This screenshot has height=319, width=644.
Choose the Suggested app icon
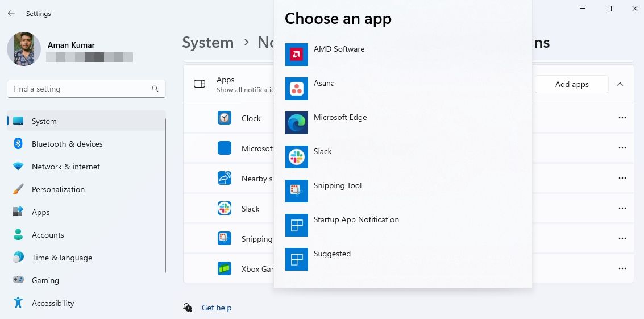pyautogui.click(x=297, y=259)
